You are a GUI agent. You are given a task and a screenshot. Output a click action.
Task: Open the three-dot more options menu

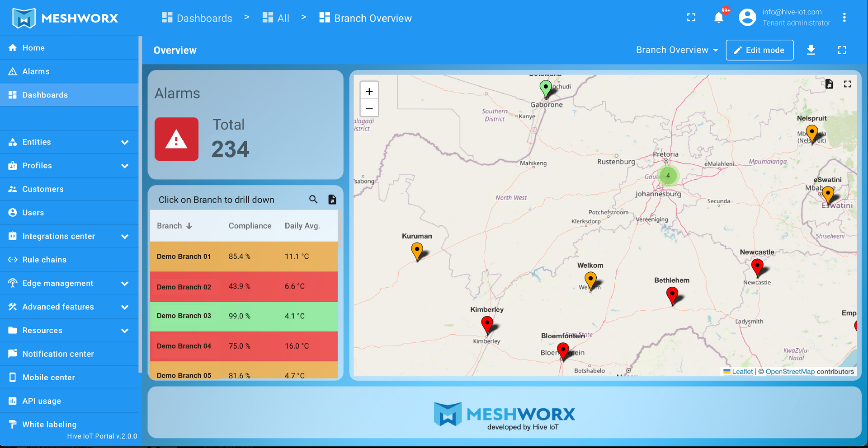click(x=844, y=18)
